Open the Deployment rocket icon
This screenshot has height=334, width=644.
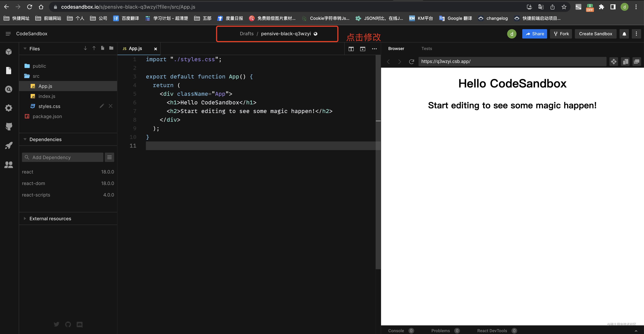click(x=9, y=145)
